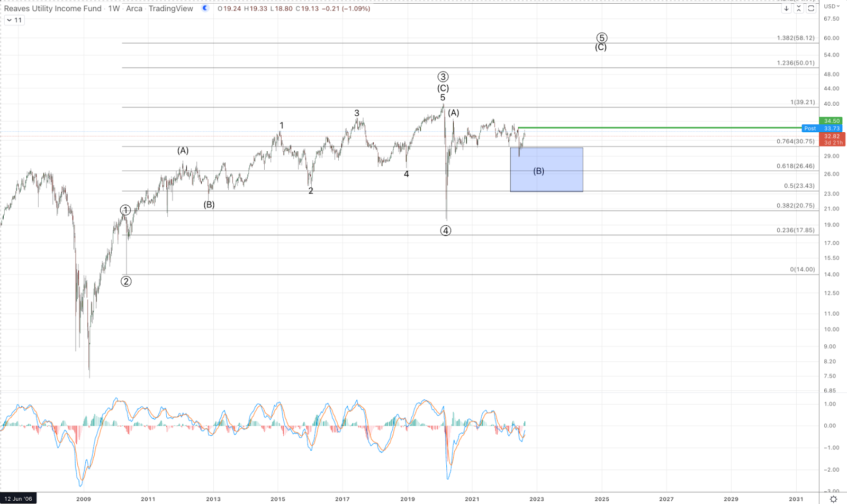Screen dimensions: 847x504
Task: Open chart settings gear at bottom right
Action: 833,499
